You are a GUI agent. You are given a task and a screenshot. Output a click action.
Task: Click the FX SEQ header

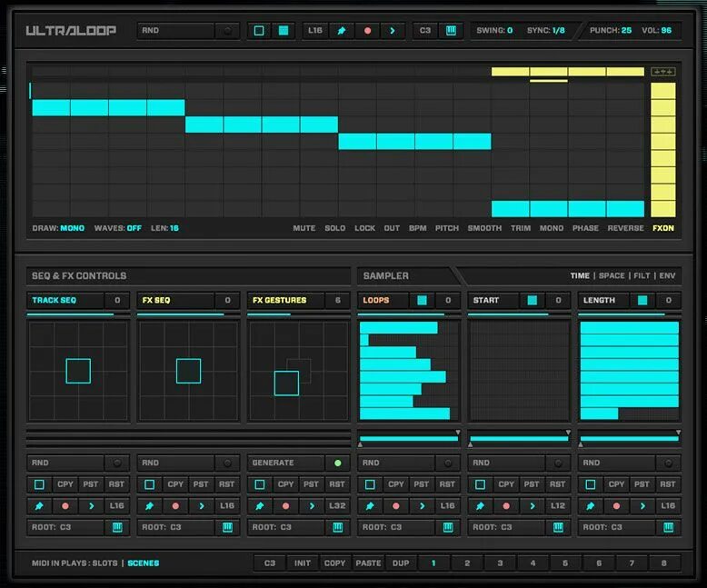[x=176, y=300]
